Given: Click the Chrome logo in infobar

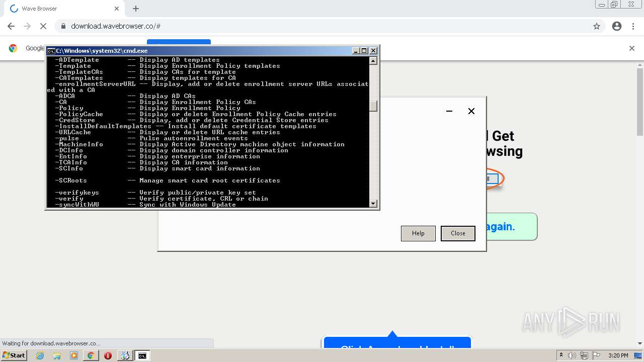Looking at the screenshot, I should click(13, 48).
